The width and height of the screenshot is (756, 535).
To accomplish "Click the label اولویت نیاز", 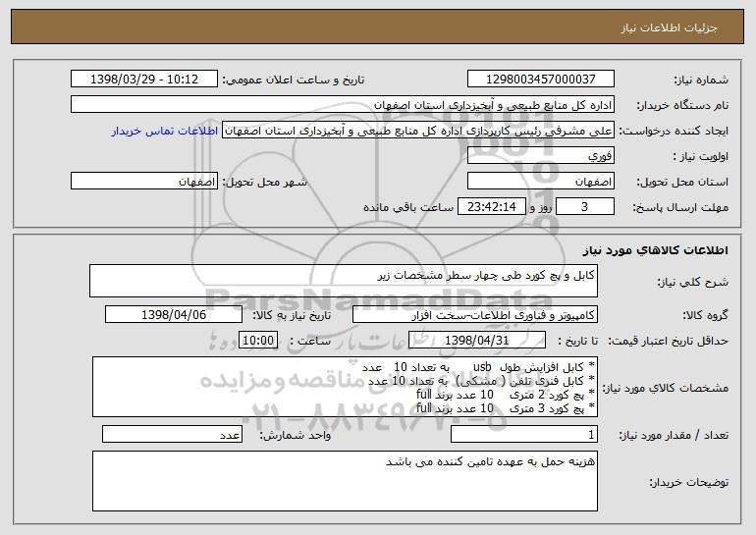I will tap(700, 157).
